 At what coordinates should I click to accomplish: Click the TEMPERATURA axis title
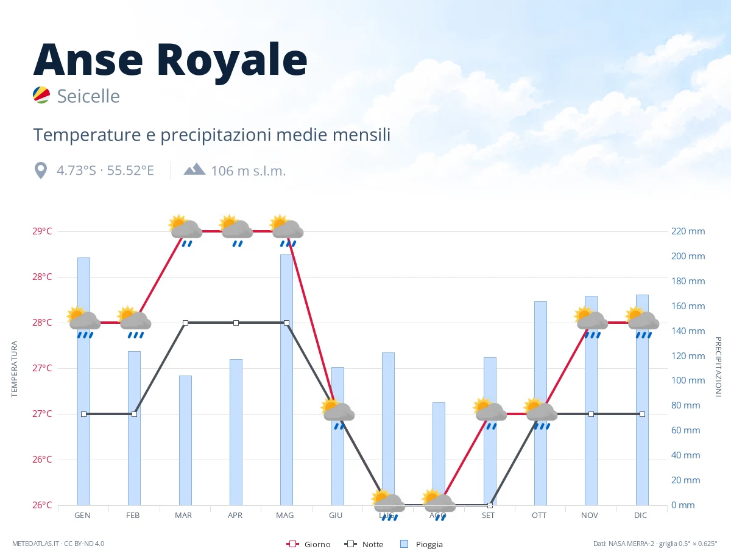pos(15,369)
